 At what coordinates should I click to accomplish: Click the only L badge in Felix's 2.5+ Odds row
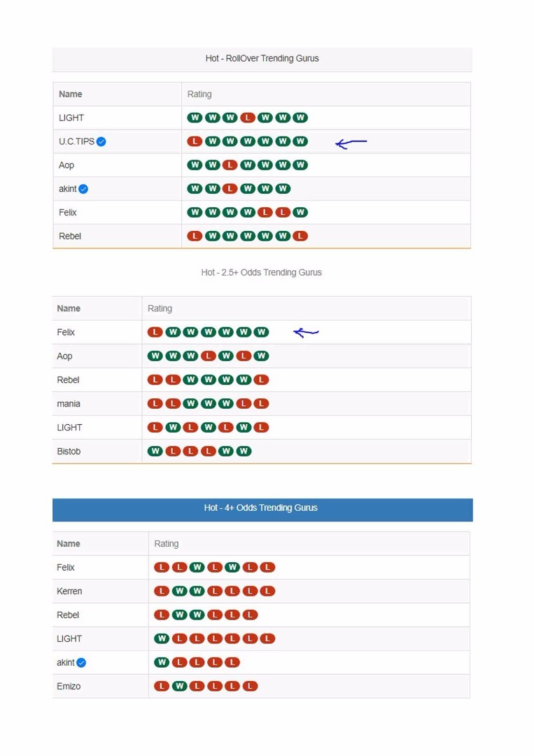click(155, 332)
